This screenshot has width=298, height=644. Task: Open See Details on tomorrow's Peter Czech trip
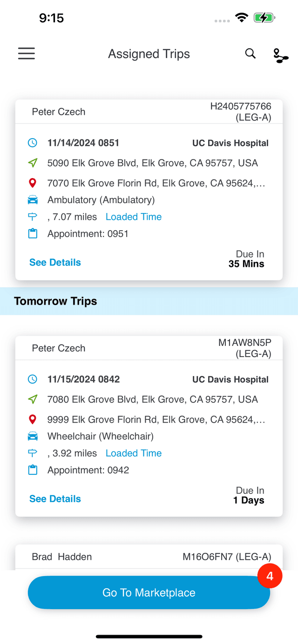[54, 498]
